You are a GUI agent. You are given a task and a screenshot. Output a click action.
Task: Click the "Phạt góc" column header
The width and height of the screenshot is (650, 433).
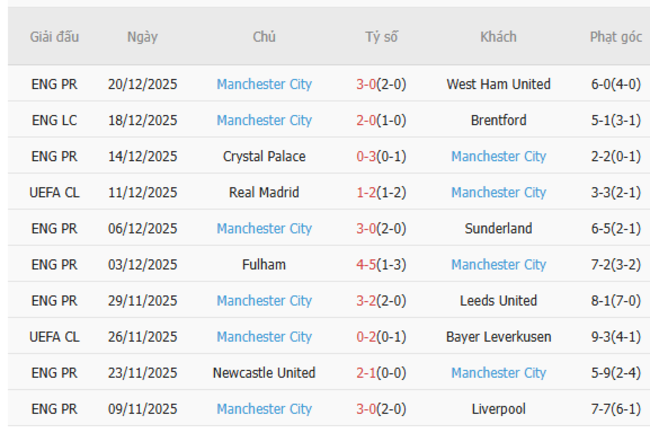tap(615, 37)
